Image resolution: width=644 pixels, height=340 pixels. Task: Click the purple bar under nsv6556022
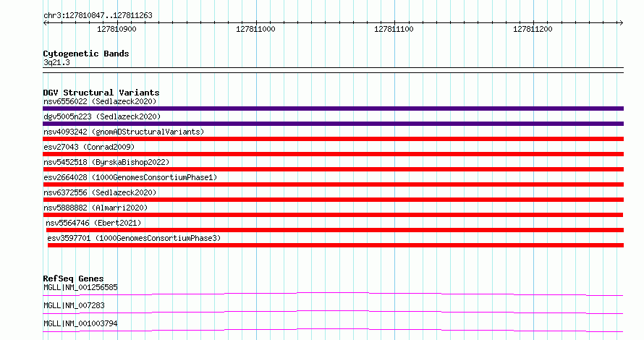click(x=333, y=109)
